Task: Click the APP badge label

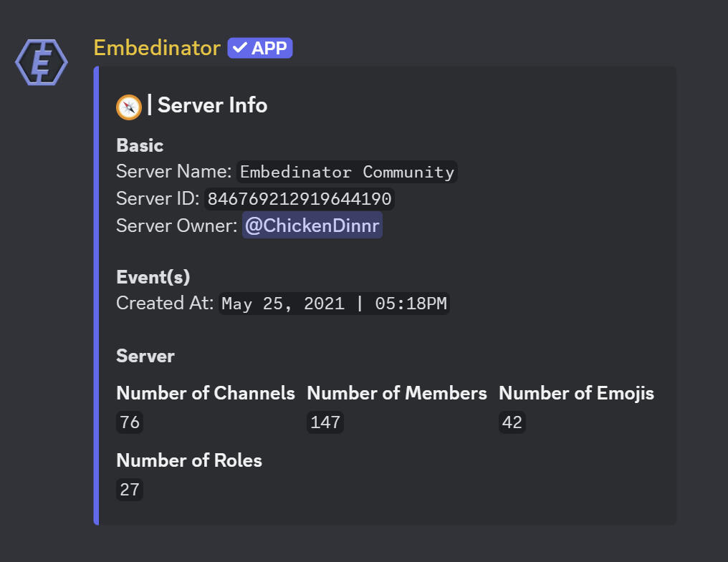Action: (x=269, y=49)
